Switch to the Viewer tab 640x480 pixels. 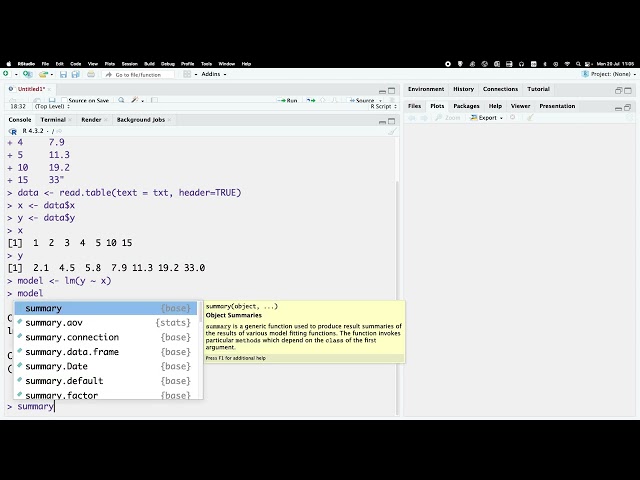[x=520, y=106]
